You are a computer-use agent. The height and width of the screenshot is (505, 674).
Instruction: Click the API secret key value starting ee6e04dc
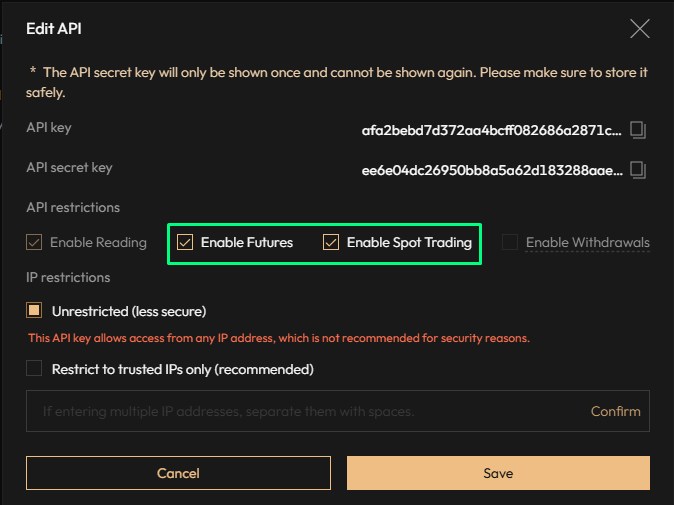(x=491, y=170)
